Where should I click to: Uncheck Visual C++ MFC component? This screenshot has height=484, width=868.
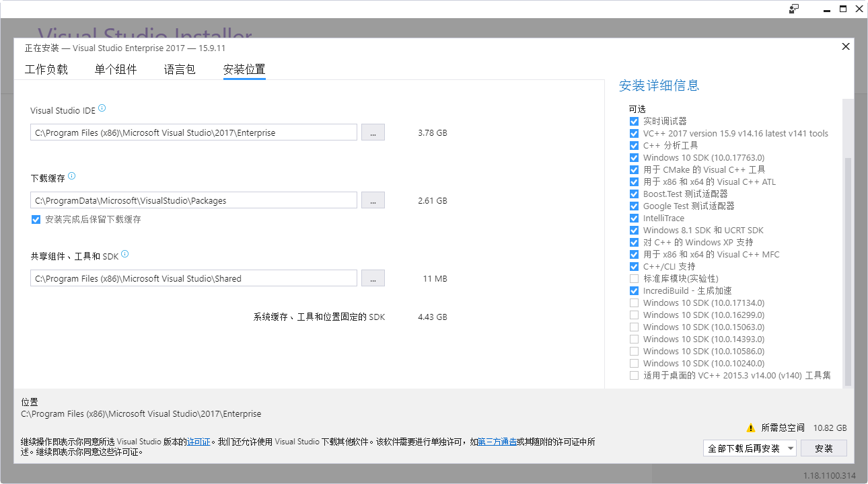634,254
